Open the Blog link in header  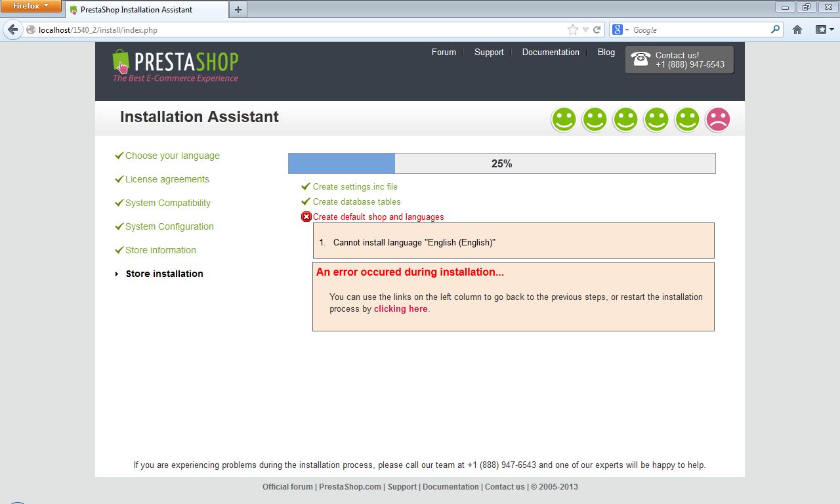606,52
